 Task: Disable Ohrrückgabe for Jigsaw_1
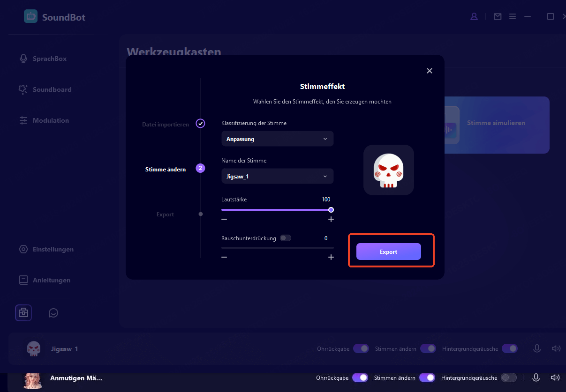click(361, 348)
